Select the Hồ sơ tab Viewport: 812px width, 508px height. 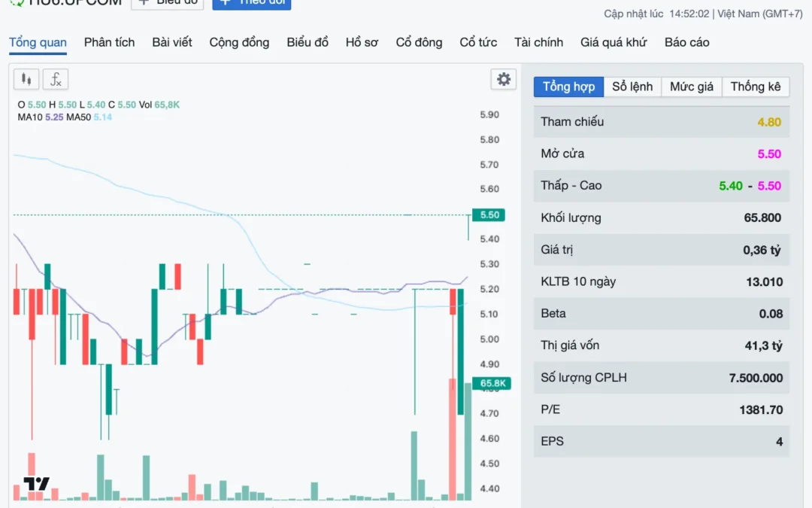362,42
